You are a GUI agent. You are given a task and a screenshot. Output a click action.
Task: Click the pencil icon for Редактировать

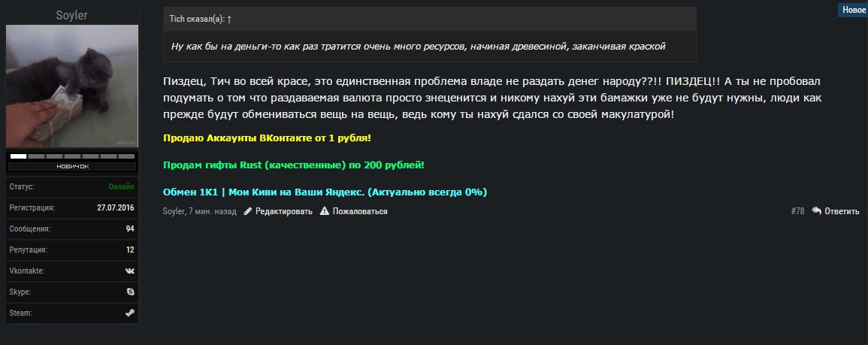(x=248, y=212)
